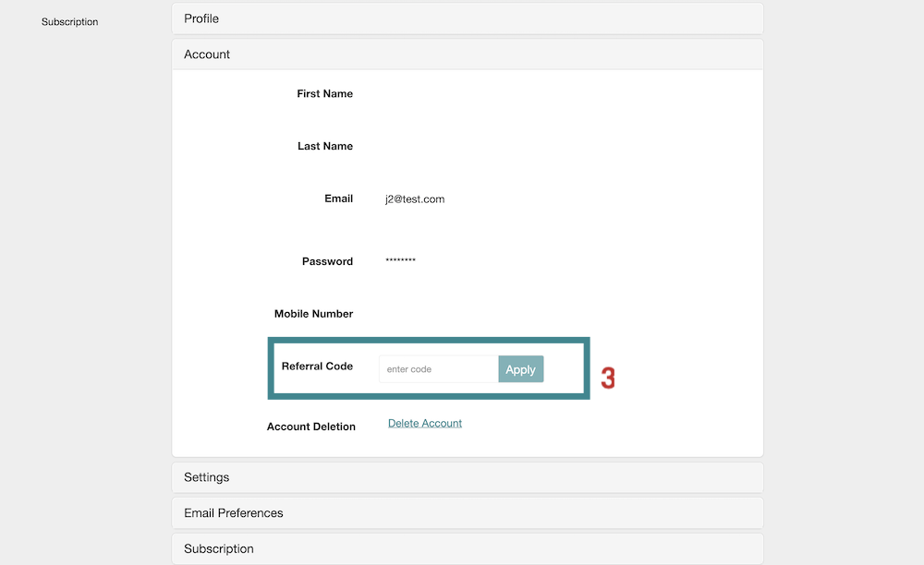Open the Subscription sidebar link
Screen dimensions: 924x565
pos(69,22)
